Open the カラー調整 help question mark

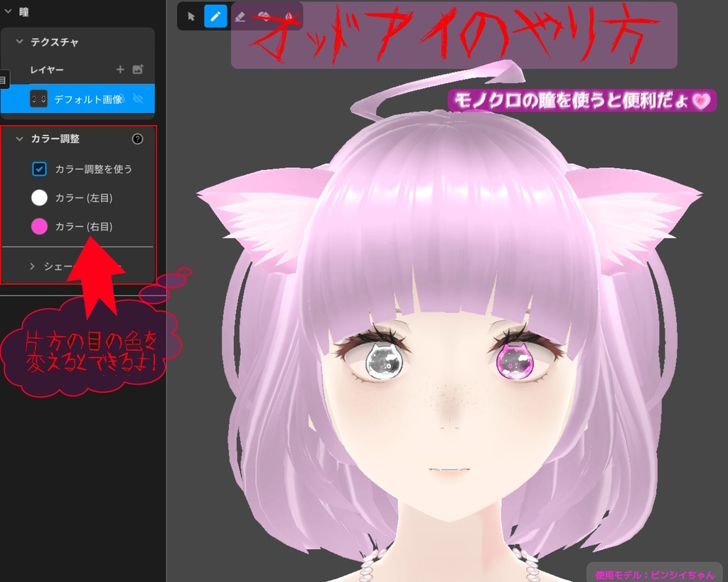(138, 139)
